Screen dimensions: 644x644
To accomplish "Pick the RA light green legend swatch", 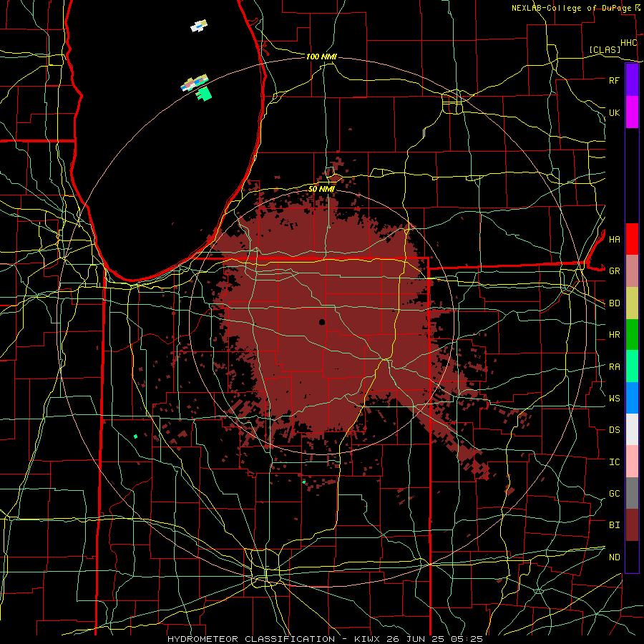I will click(x=632, y=366).
